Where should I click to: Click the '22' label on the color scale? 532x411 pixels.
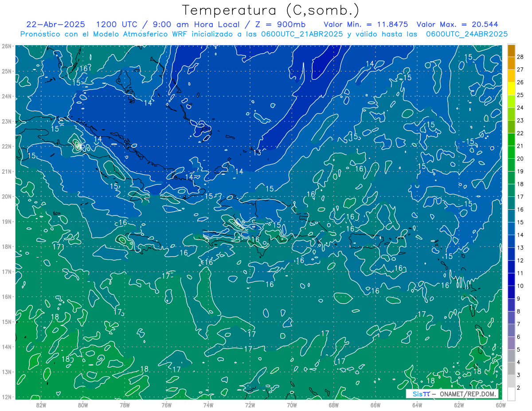point(520,133)
